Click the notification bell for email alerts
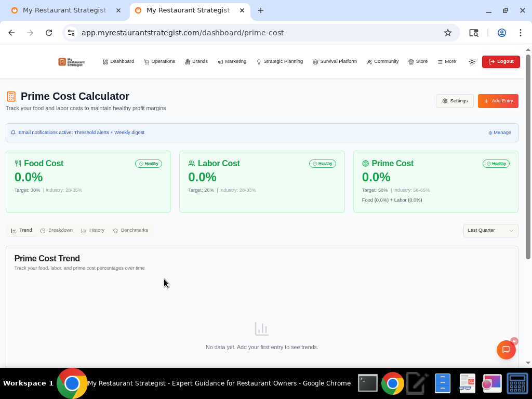The width and height of the screenshot is (532, 399). 13,132
